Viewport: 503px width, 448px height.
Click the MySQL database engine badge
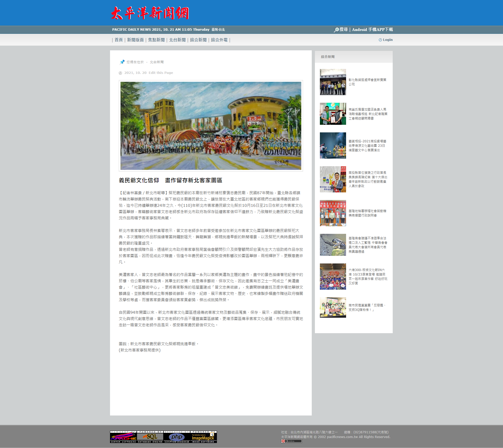(x=150, y=437)
